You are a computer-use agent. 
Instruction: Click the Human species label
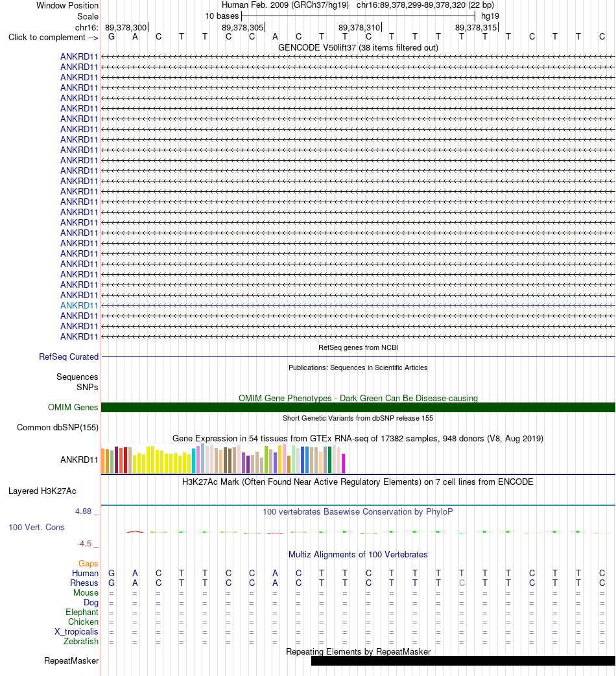point(86,573)
